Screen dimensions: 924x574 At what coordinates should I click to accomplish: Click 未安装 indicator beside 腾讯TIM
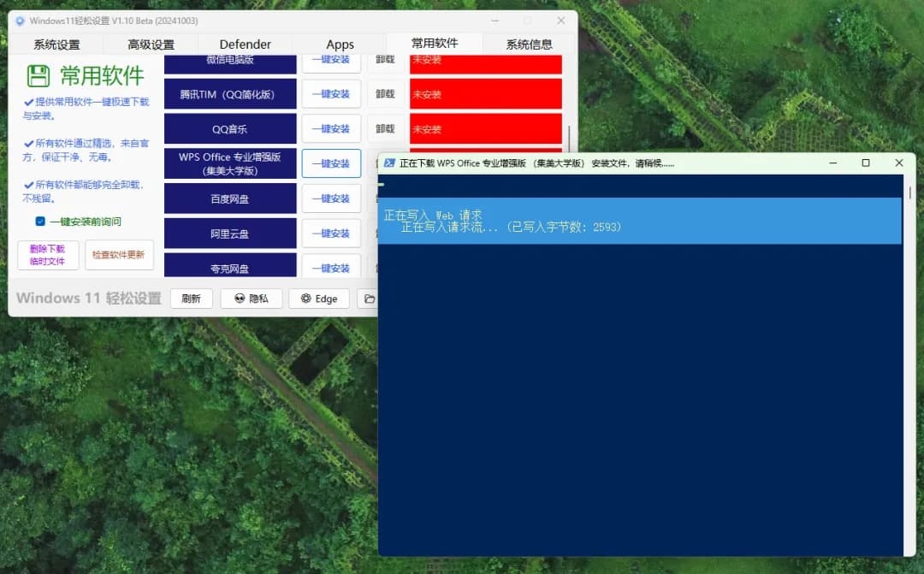coord(485,94)
